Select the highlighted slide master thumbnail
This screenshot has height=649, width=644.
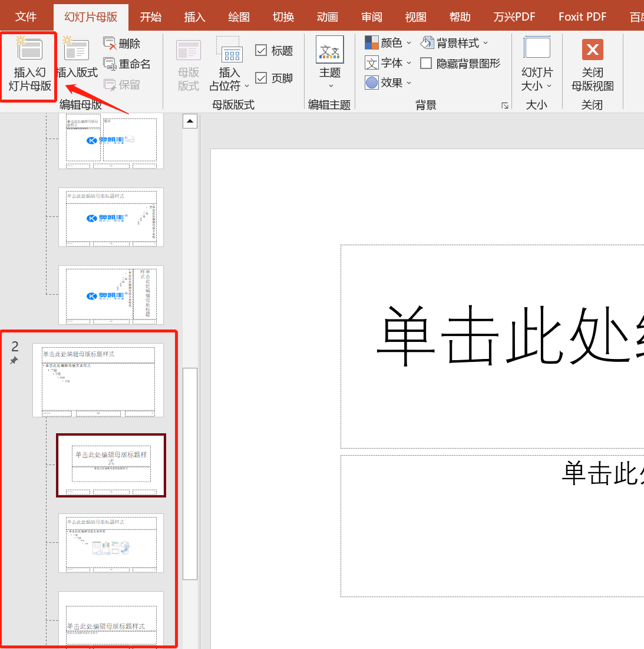coord(111,466)
